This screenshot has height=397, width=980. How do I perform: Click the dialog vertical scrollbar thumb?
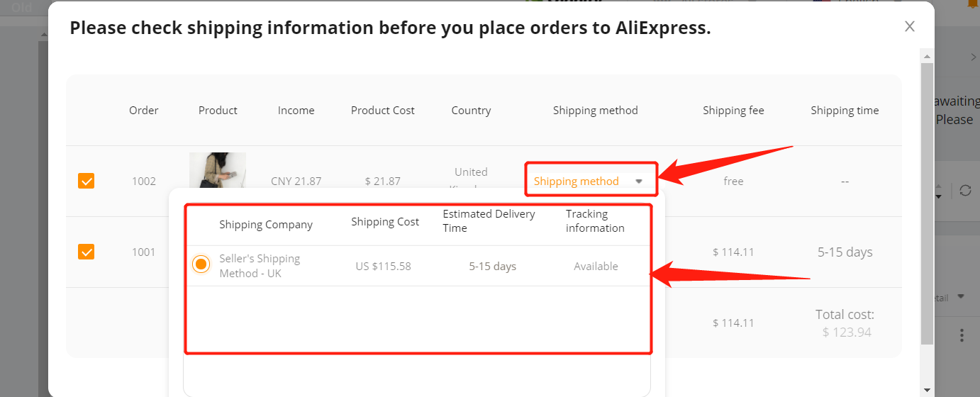[927, 203]
